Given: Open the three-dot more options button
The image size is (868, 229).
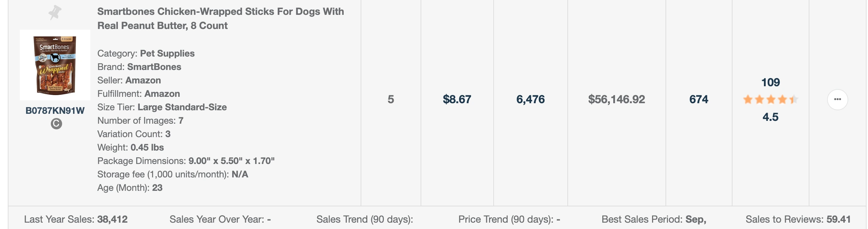Looking at the screenshot, I should click(837, 100).
